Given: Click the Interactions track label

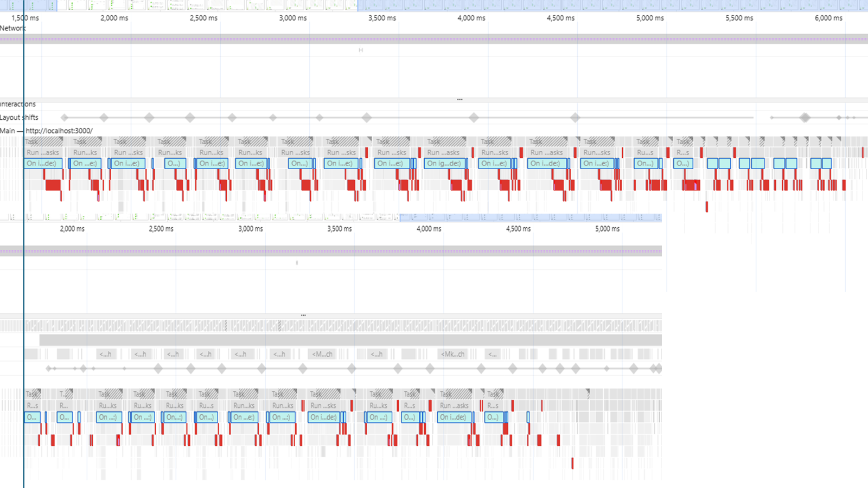Looking at the screenshot, I should tap(18, 104).
